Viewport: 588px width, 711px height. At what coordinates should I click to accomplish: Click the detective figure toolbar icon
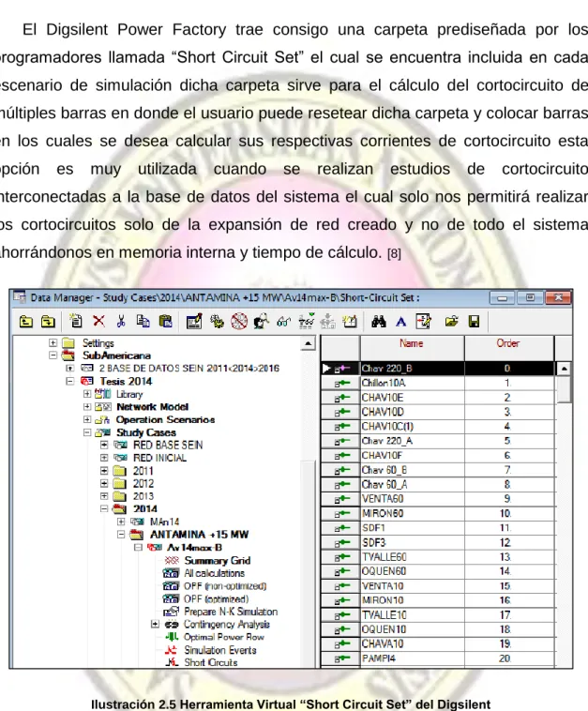[x=261, y=321]
